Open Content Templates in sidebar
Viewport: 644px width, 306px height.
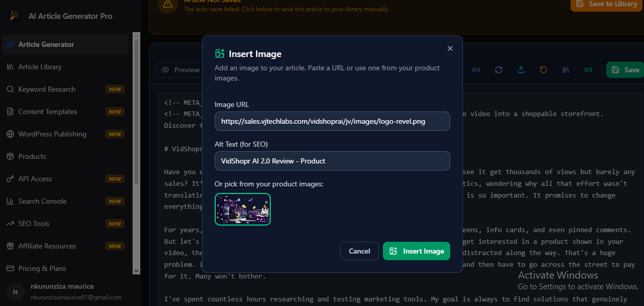[65, 112]
